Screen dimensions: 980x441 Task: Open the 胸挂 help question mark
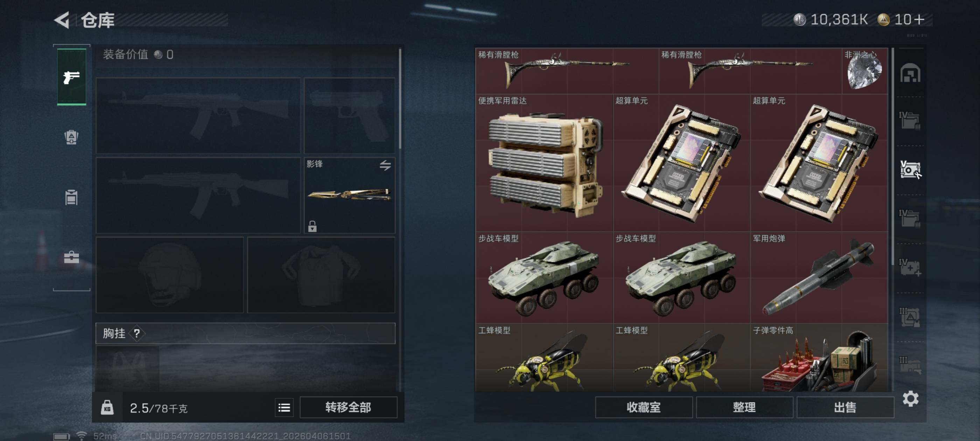point(136,334)
